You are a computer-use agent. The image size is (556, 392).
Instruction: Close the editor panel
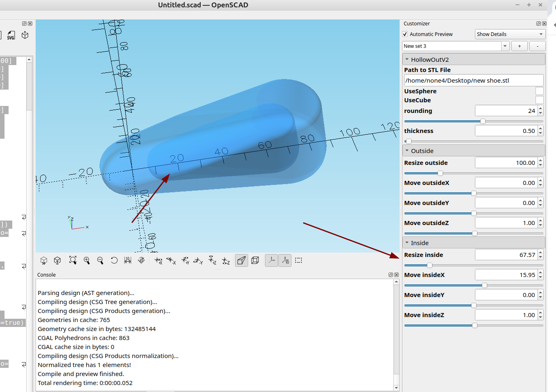point(30,24)
